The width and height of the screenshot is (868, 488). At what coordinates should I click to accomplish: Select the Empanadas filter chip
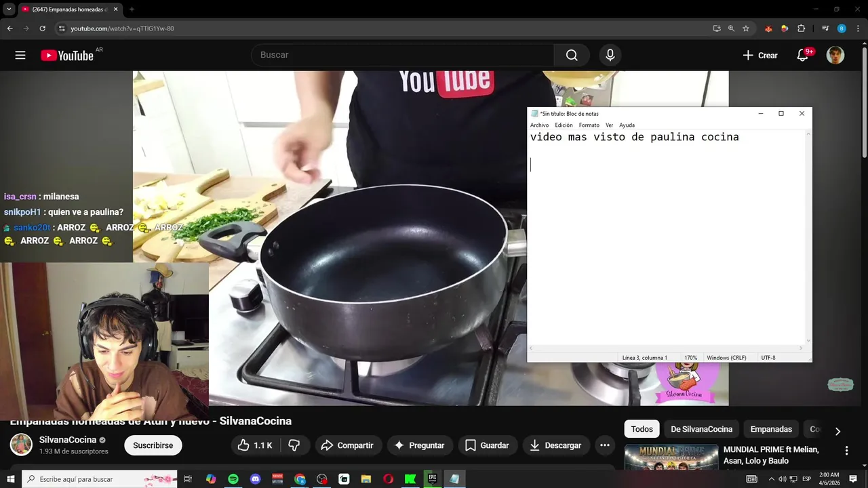[771, 429]
